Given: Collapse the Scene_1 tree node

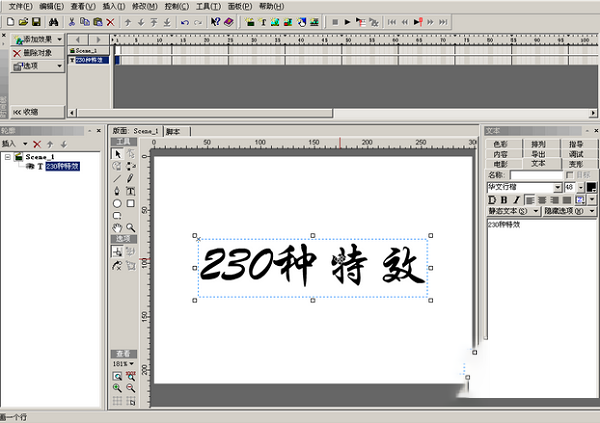Looking at the screenshot, I should pyautogui.click(x=7, y=157).
